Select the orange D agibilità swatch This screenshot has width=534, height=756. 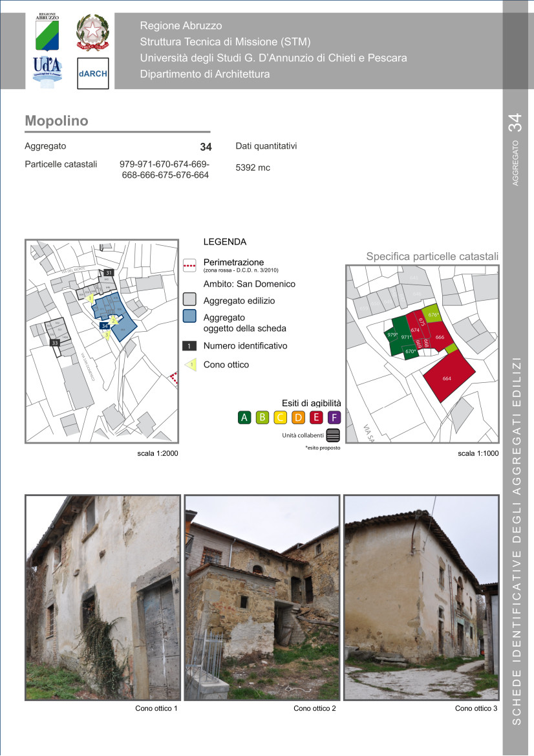coord(298,417)
